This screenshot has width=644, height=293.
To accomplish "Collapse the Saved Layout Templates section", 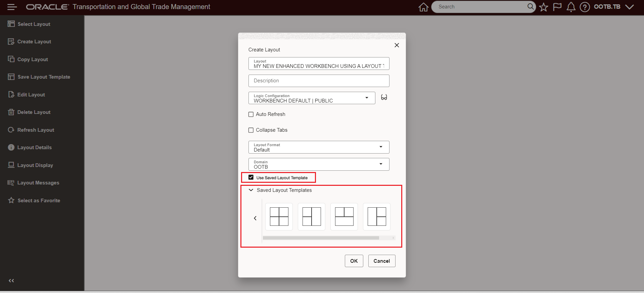I will coord(251,190).
